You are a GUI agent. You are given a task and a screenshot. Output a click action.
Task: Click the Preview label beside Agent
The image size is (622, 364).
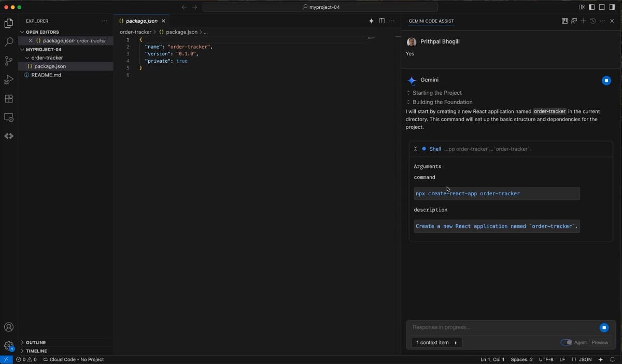tap(600, 343)
